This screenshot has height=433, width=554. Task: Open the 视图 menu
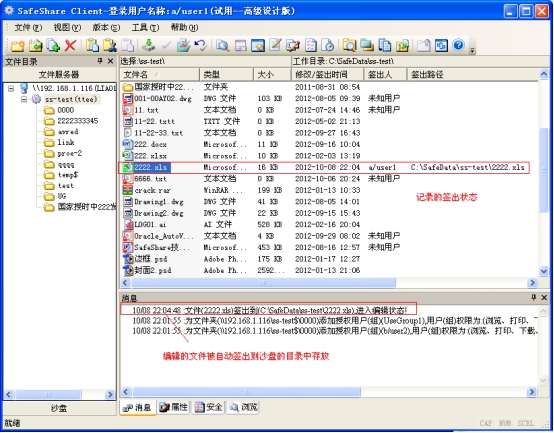coord(67,27)
